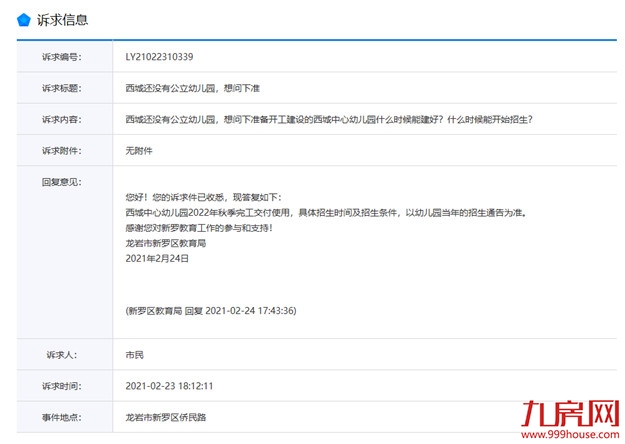This screenshot has width=625, height=444.
Task: Select the appeal content about 西城中心幼儿园什么时候能建好
Action: tap(329, 119)
